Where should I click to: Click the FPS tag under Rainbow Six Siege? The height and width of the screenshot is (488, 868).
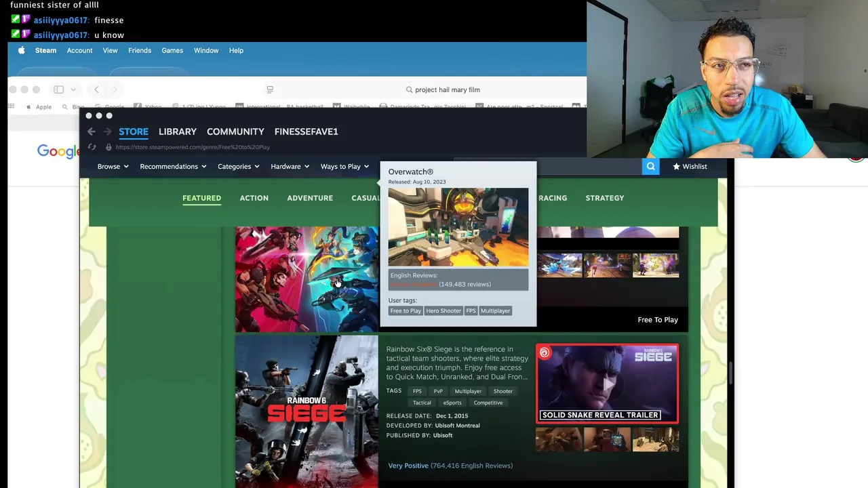417,391
